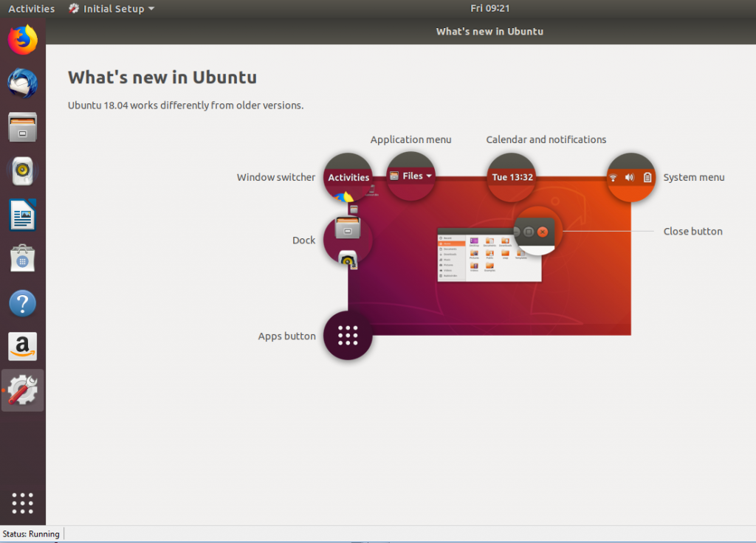
Task: Open the Files manager dock icon
Action: [23, 128]
